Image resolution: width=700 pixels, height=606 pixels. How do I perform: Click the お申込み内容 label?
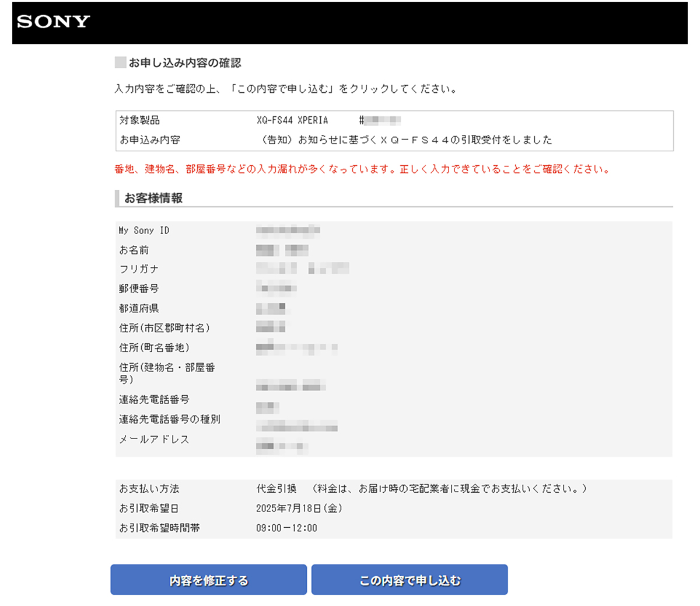click(150, 140)
